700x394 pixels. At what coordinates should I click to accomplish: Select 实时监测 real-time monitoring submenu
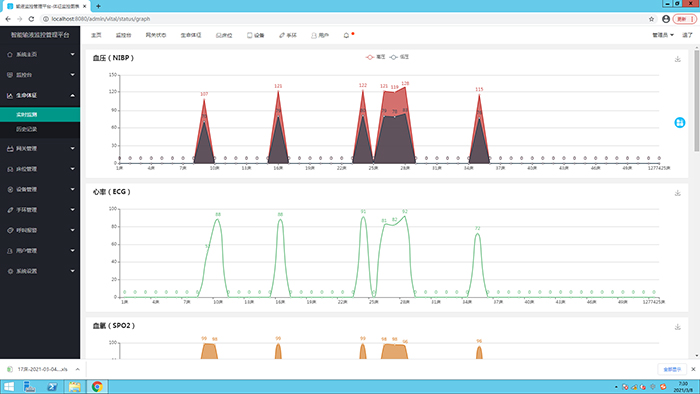40,115
